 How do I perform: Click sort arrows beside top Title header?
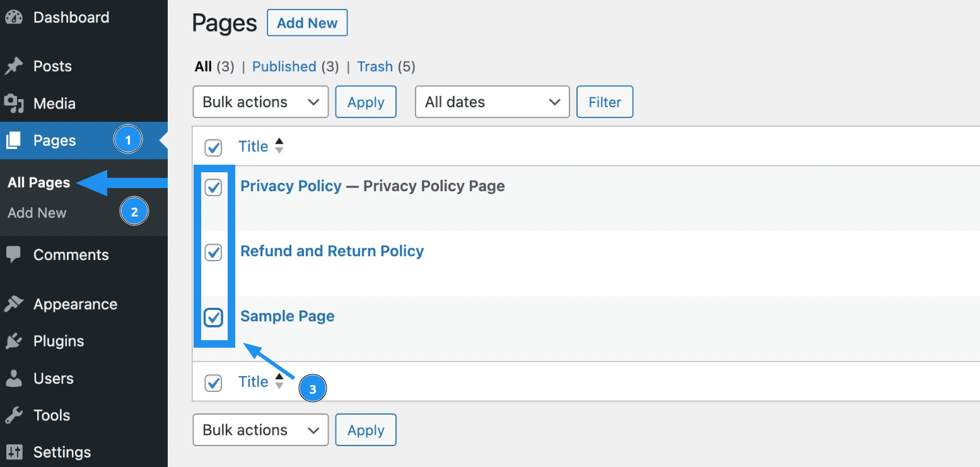279,146
